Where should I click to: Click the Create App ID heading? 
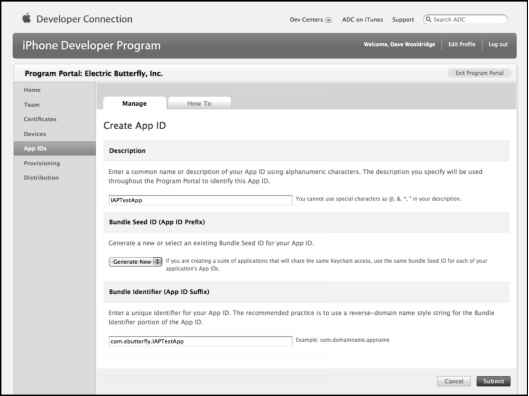pos(135,125)
